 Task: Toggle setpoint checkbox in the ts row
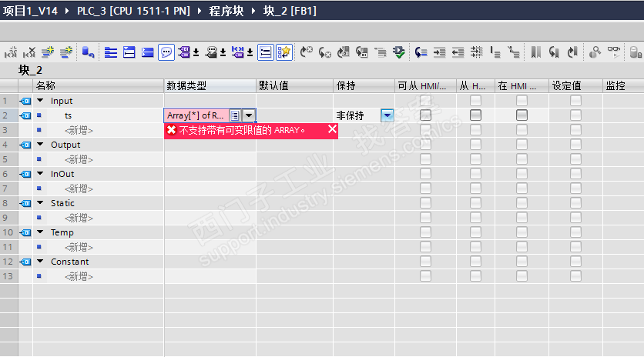pos(575,115)
